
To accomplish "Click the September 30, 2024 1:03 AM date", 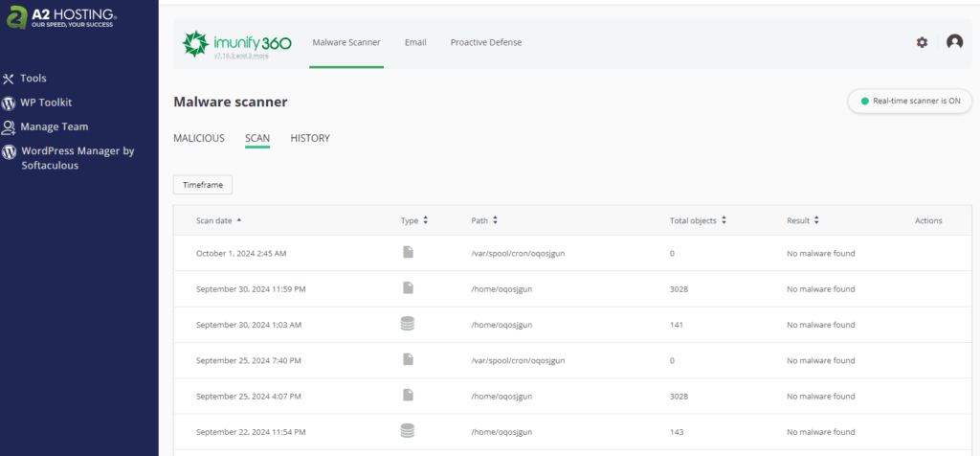I will click(x=248, y=325).
